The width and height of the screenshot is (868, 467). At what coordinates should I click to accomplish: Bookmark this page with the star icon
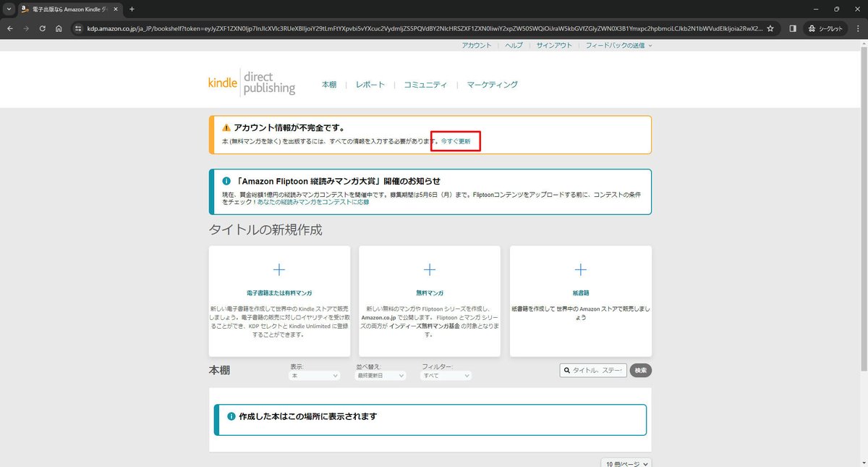click(770, 28)
